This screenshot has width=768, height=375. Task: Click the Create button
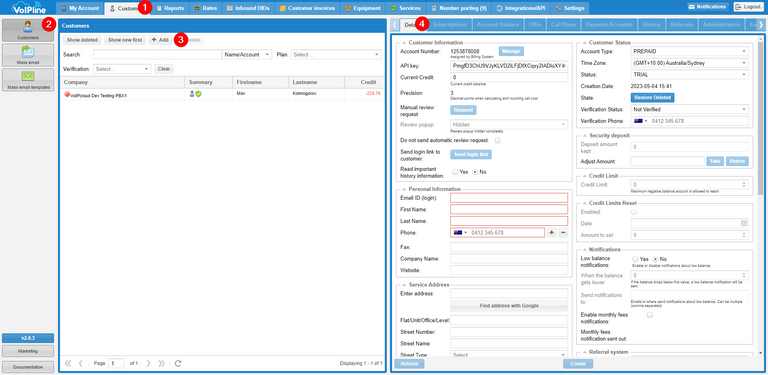[578, 364]
